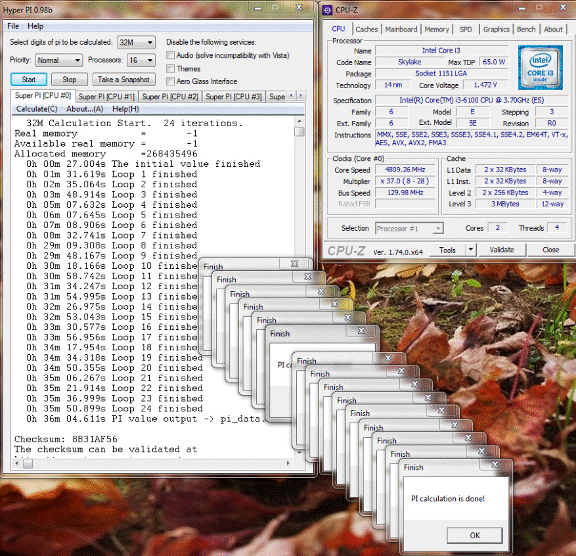Viewport: 576px width, 556px height.
Task: Expand the Priority Normal dropdown
Action: tap(59, 60)
